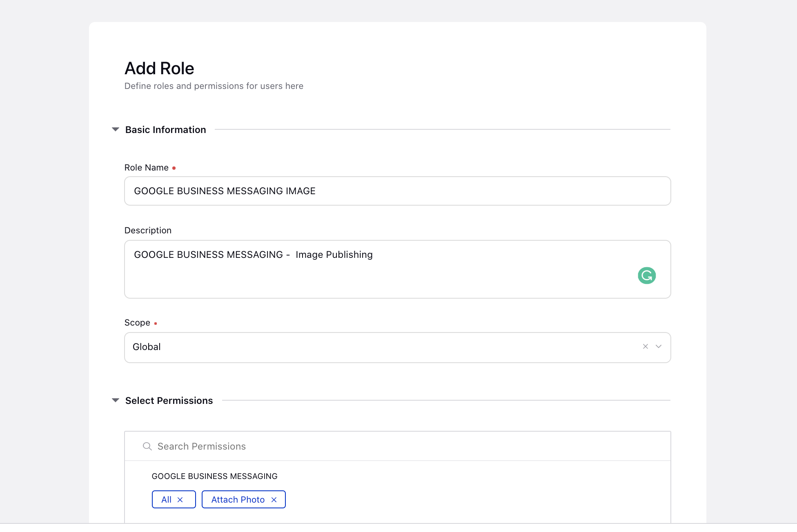Click the Basic Information section title
Image resolution: width=797 pixels, height=532 pixels.
165,130
